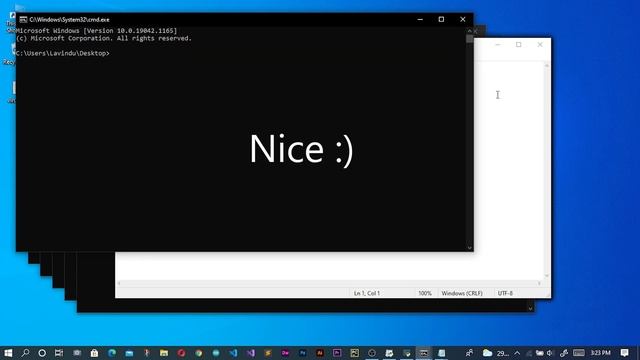This screenshot has height=360, width=640.
Task: Click the '100%' zoom status in Notepad
Action: [424, 293]
